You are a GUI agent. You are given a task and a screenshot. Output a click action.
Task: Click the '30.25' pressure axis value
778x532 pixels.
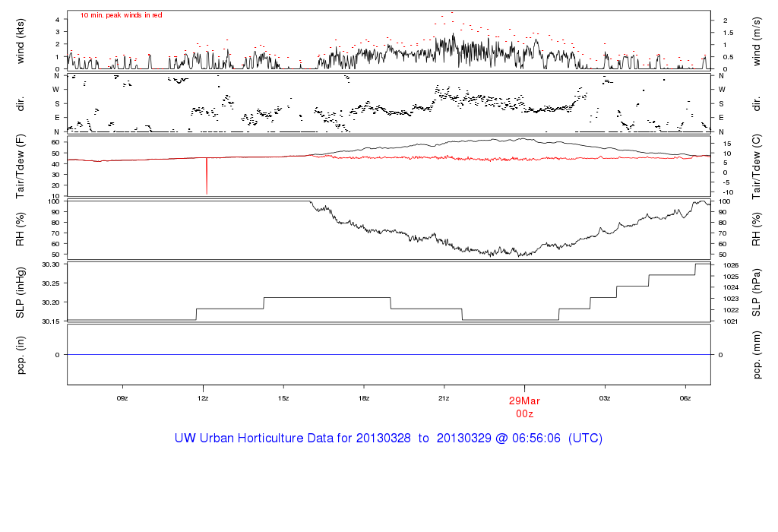tap(51, 283)
